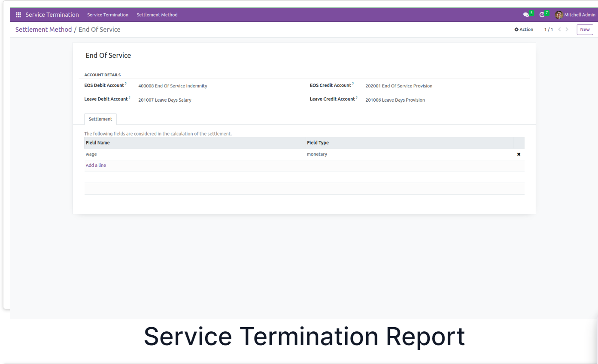This screenshot has height=364, width=598.
Task: Click Mitchell Admin avatar
Action: pyautogui.click(x=559, y=15)
